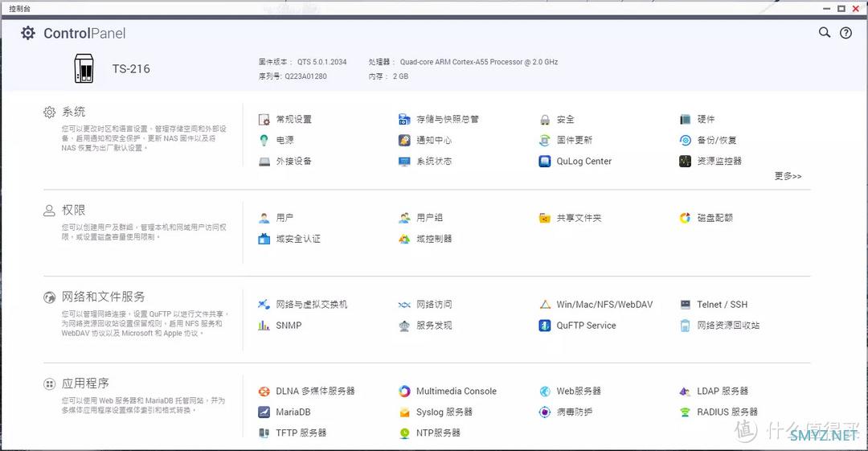Open the Telnet / SSH icon
This screenshot has width=868, height=451.
coord(685,304)
